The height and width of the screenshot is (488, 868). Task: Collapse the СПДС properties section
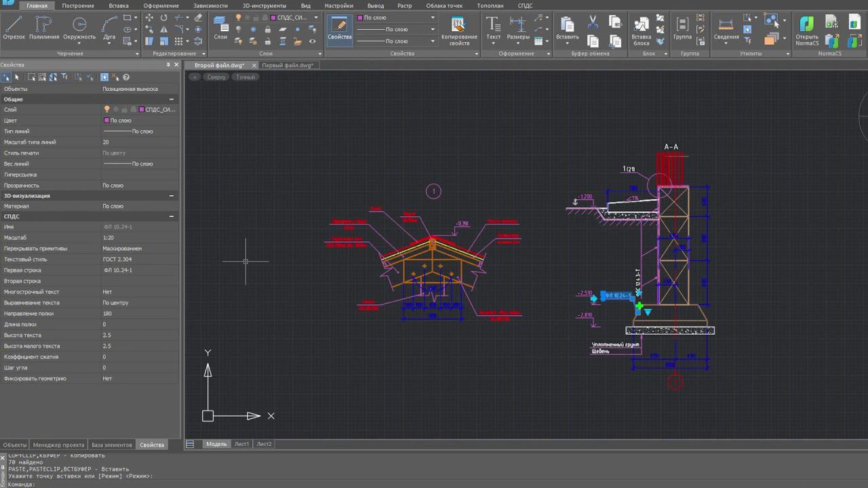[x=172, y=216]
